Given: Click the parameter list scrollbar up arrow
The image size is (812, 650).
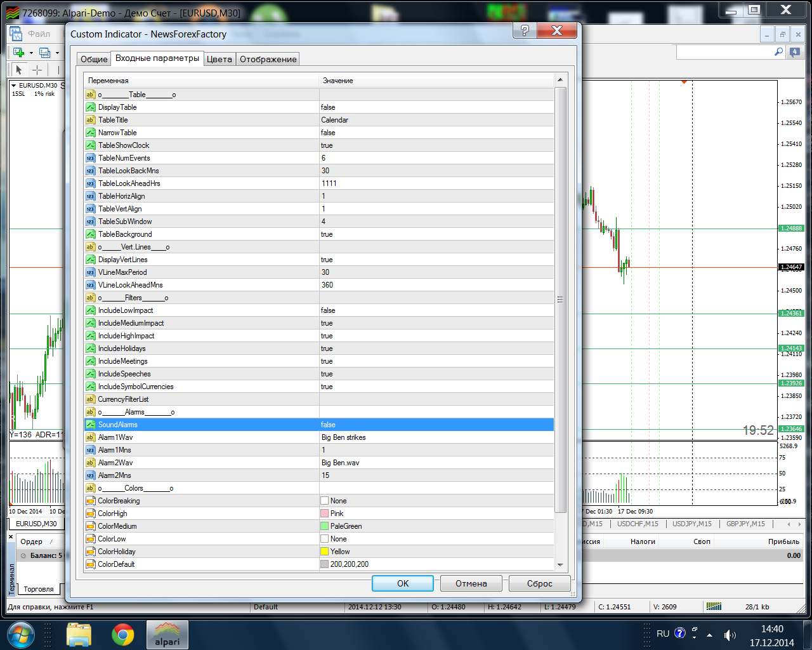Looking at the screenshot, I should (x=560, y=80).
